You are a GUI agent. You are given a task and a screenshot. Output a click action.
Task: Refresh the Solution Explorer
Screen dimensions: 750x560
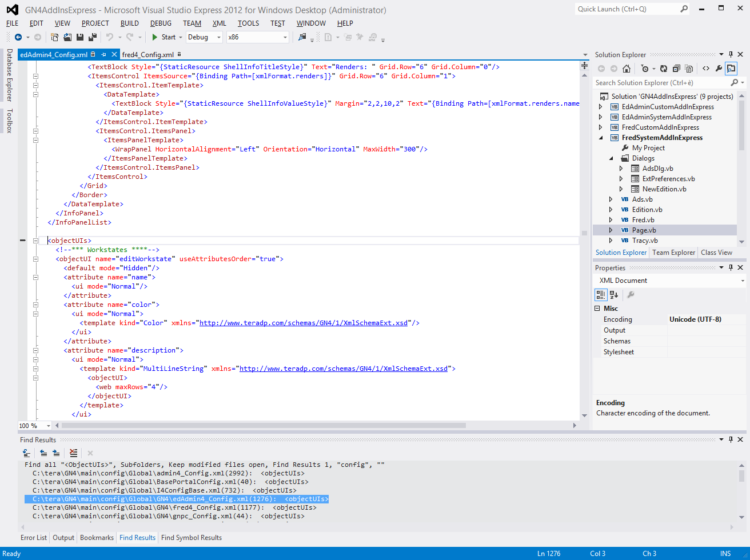click(x=664, y=69)
